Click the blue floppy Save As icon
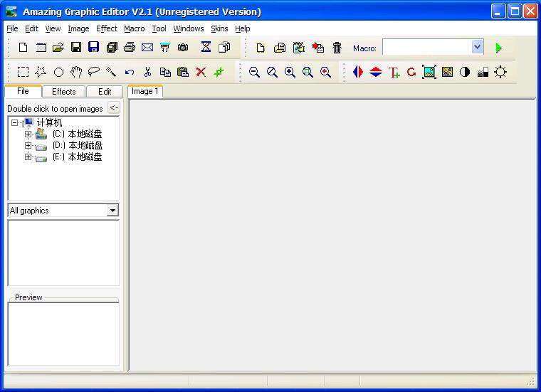Screen dimensions: 541x392 (93, 47)
